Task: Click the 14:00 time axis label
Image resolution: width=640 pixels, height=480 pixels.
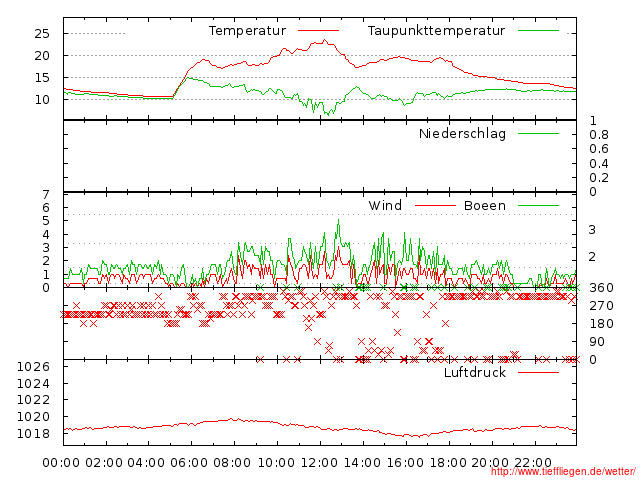Action: [362, 463]
